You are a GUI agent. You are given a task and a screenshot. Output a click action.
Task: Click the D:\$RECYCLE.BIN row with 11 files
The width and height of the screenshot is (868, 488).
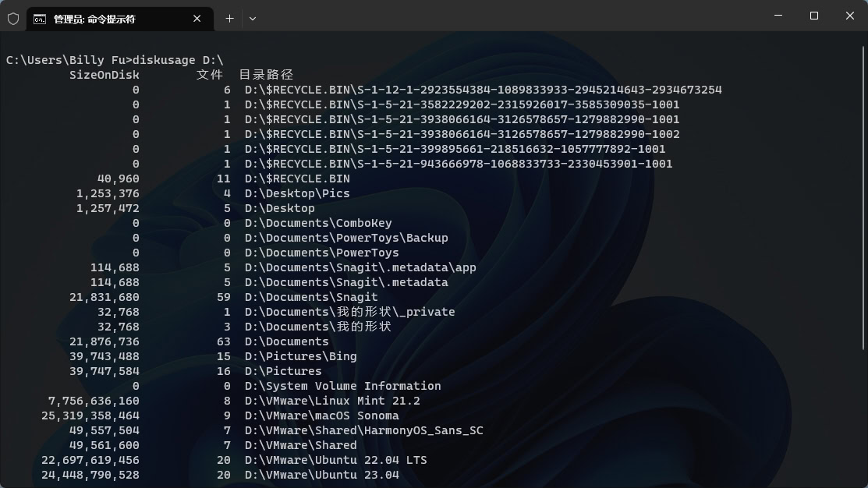point(297,179)
